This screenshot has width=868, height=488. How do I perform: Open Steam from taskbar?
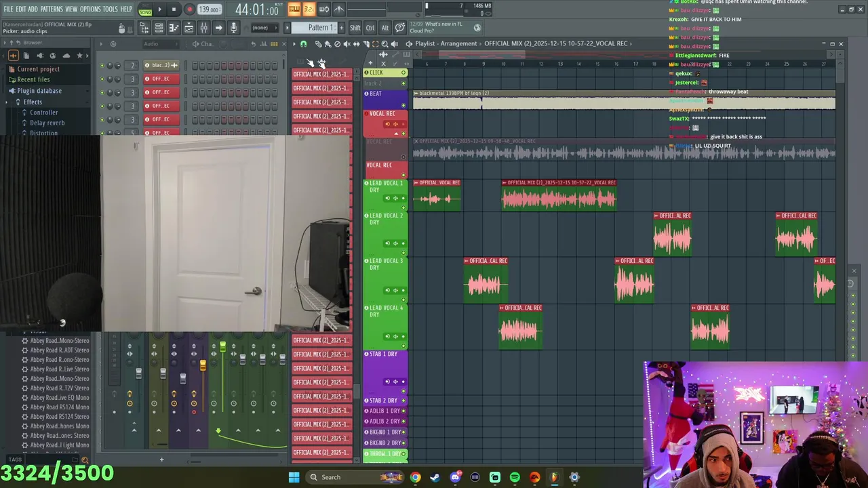pos(435,477)
